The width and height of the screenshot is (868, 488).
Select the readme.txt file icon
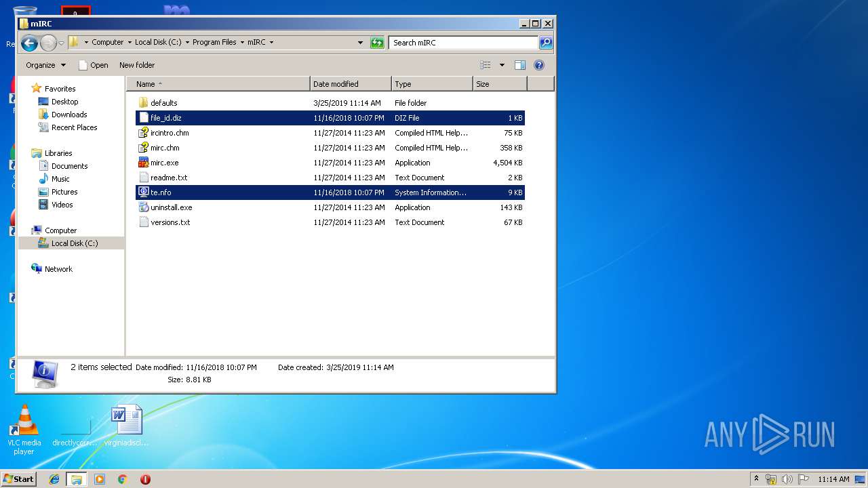coord(143,178)
